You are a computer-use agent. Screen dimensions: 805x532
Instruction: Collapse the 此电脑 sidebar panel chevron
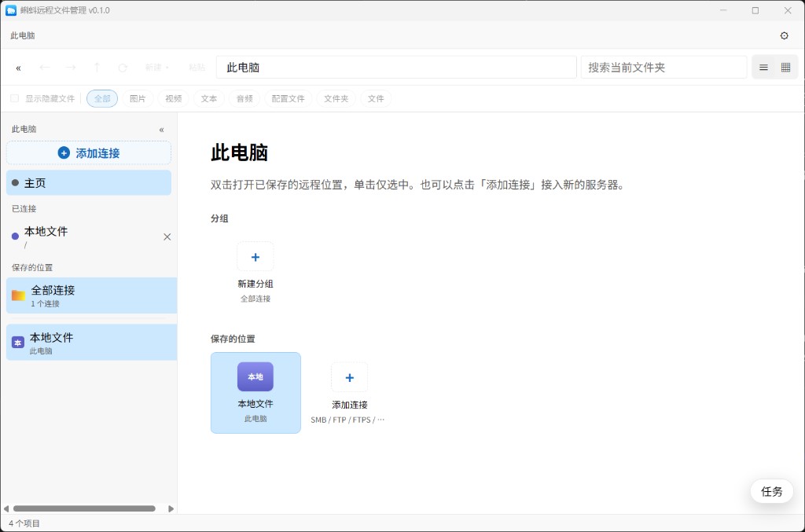click(x=162, y=130)
